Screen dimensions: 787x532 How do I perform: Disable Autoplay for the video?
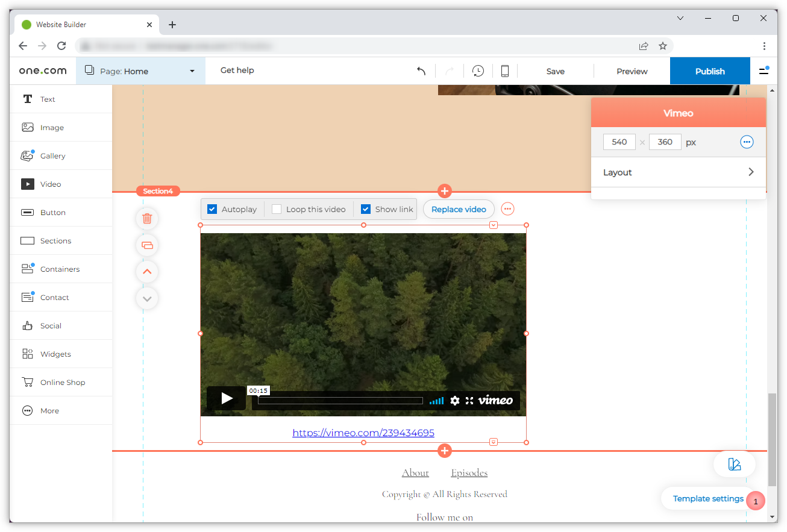[x=212, y=209]
